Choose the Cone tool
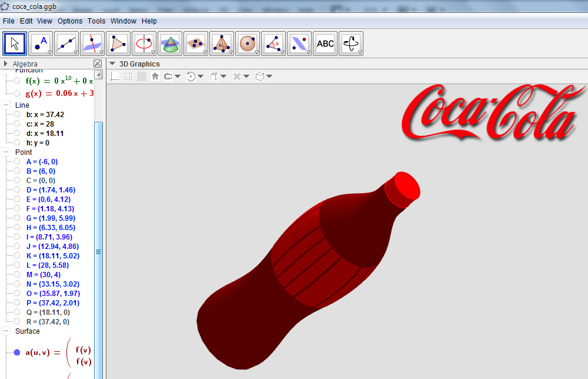The width and height of the screenshot is (588, 379). click(170, 44)
